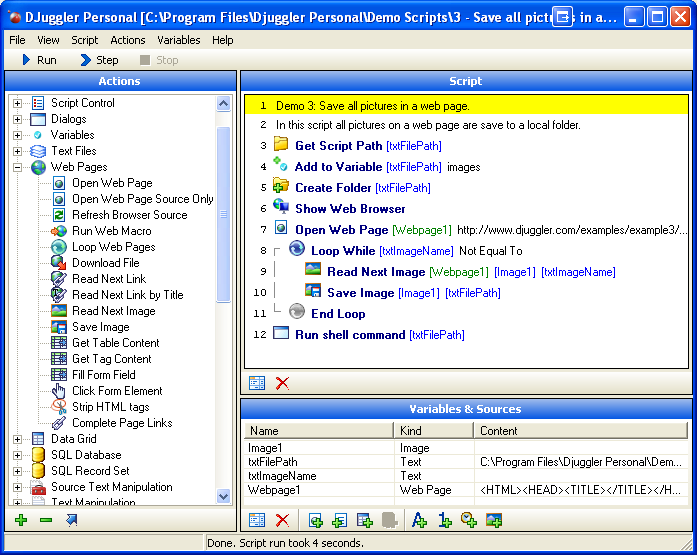Select the Strip HTML tags icon
Screen dimensions: 697x555
pyautogui.click(x=59, y=407)
